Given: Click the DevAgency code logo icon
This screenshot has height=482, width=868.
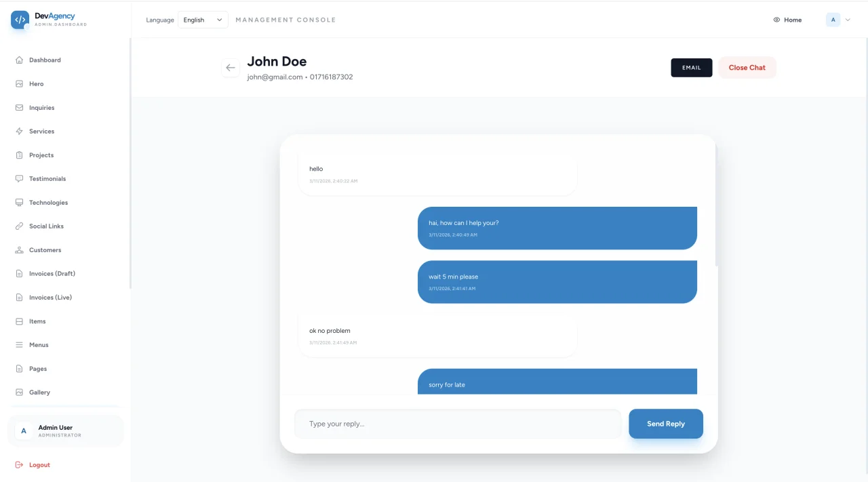Looking at the screenshot, I should pyautogui.click(x=20, y=20).
